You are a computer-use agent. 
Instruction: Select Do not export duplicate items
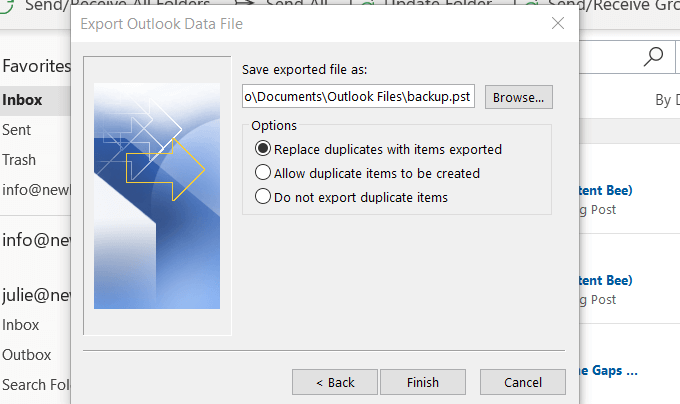[264, 197]
